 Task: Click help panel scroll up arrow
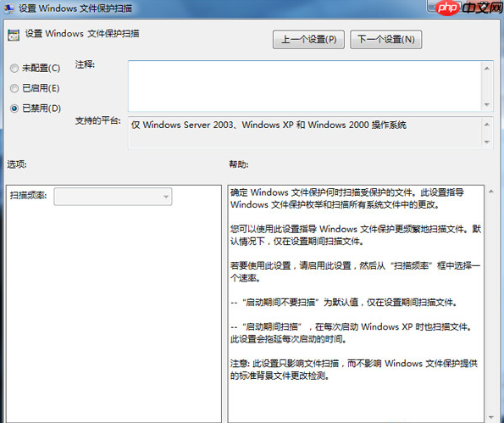click(491, 192)
